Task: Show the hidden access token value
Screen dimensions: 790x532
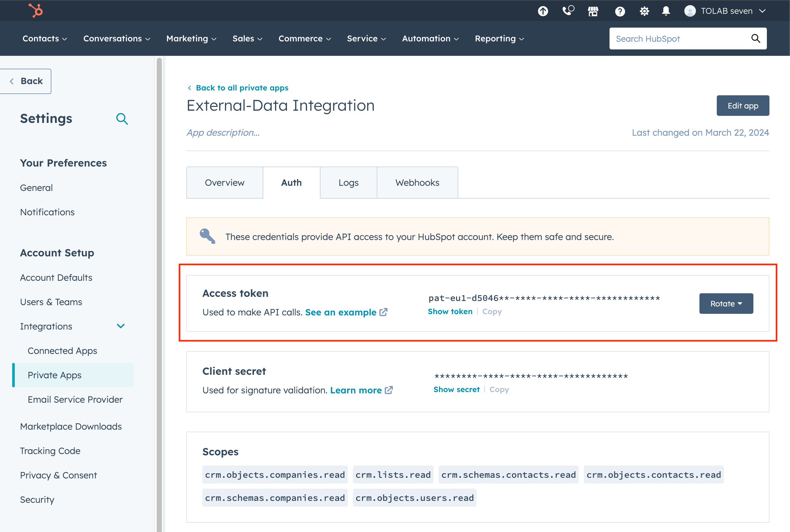Action: (x=449, y=311)
